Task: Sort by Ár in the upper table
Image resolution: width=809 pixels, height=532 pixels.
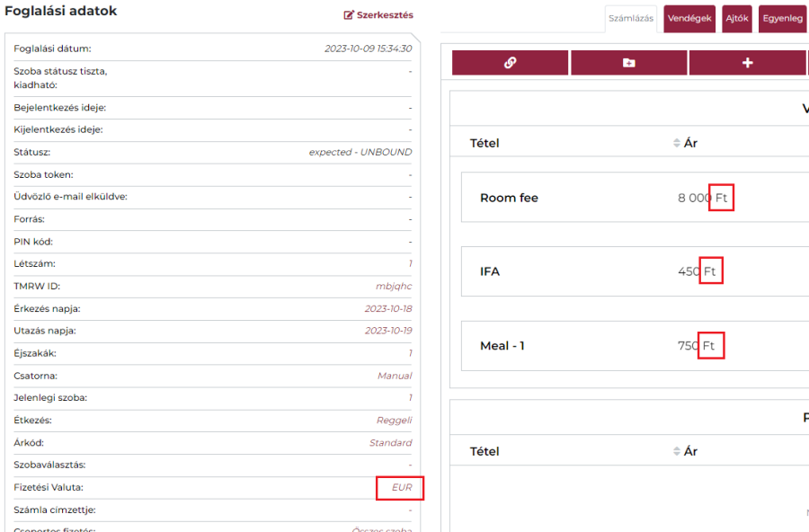Action: click(684, 143)
